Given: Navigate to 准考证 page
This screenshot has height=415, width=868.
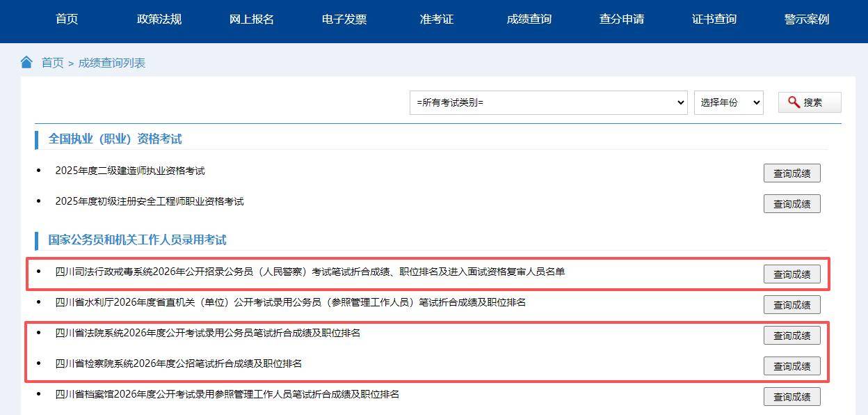Looking at the screenshot, I should (437, 19).
